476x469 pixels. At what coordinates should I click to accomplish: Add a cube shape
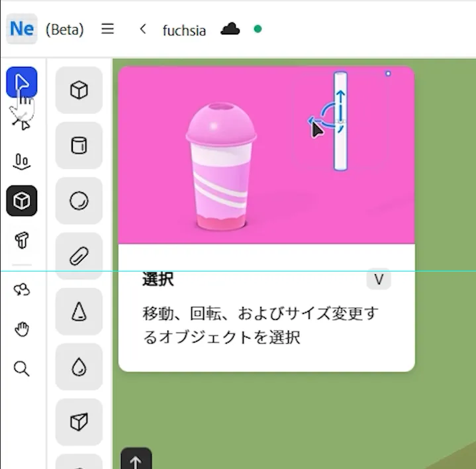coord(79,90)
